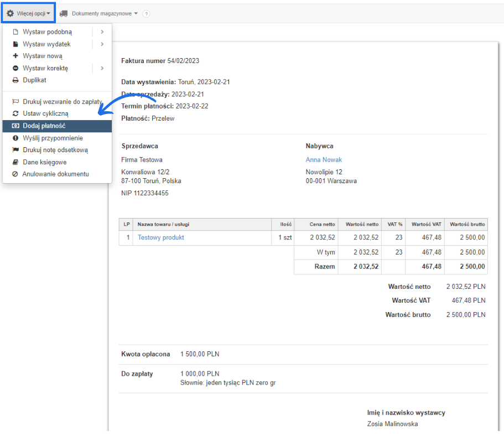
Task: Click the refresh icon beside Ustaw cykliczną
Action: 15,113
